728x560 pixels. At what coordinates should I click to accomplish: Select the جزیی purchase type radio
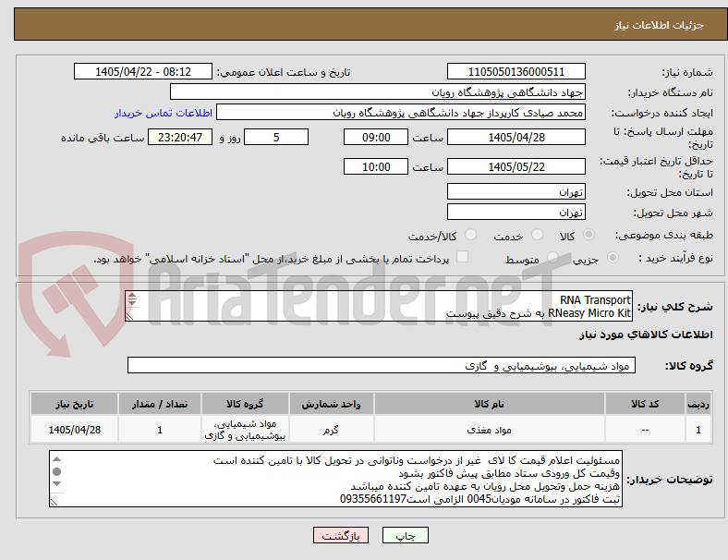(x=613, y=258)
